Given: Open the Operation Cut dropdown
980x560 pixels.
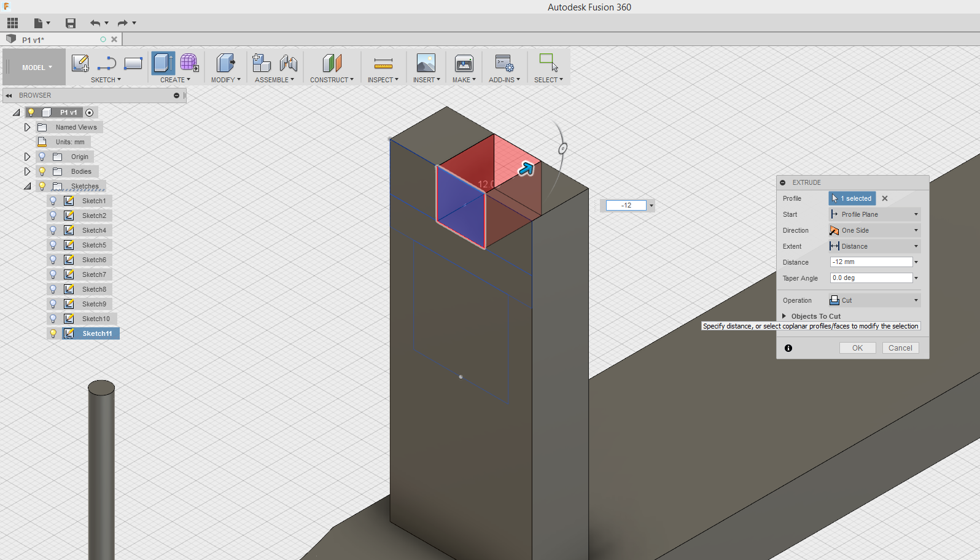Looking at the screenshot, I should [874, 300].
